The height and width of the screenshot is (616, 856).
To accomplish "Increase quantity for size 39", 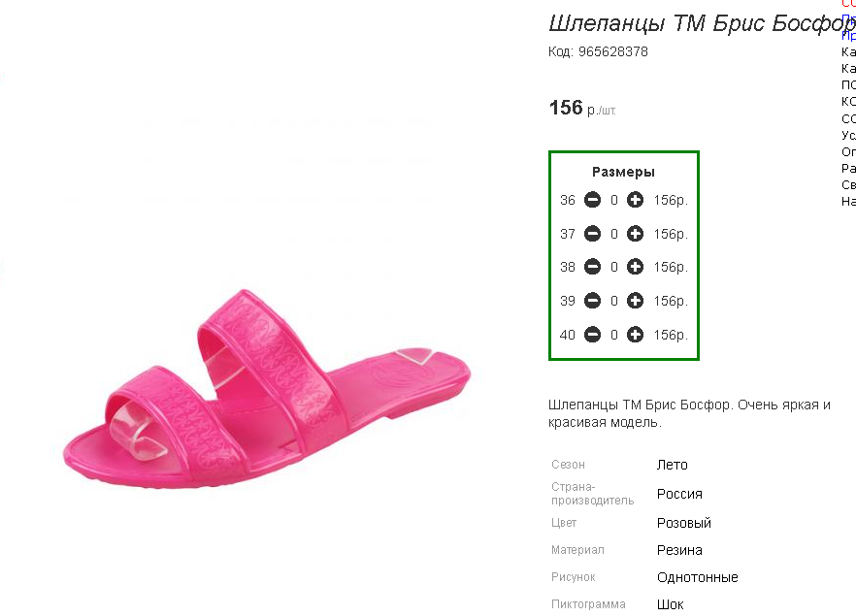I will click(635, 301).
